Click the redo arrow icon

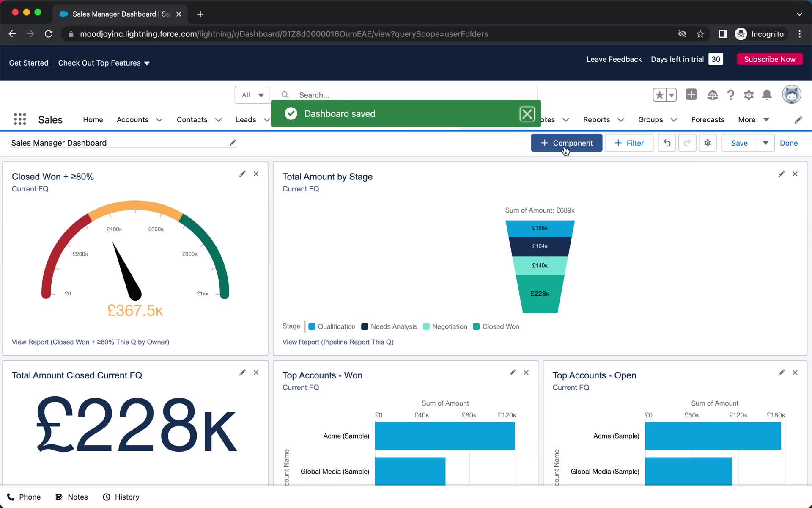(687, 143)
